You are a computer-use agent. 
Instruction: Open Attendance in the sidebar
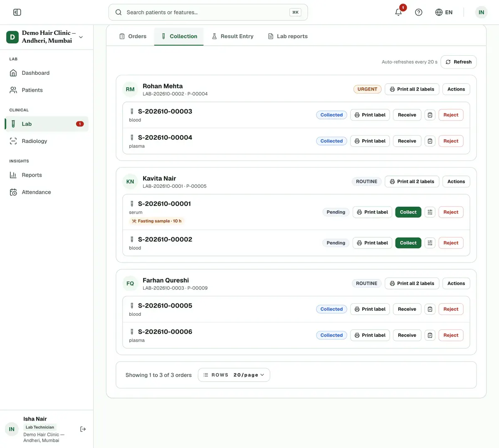tap(47, 192)
